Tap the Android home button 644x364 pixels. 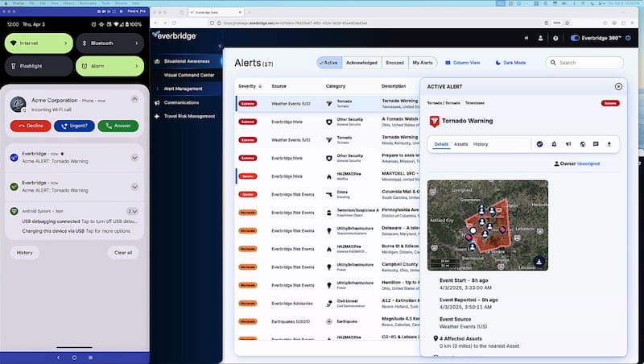(74, 358)
